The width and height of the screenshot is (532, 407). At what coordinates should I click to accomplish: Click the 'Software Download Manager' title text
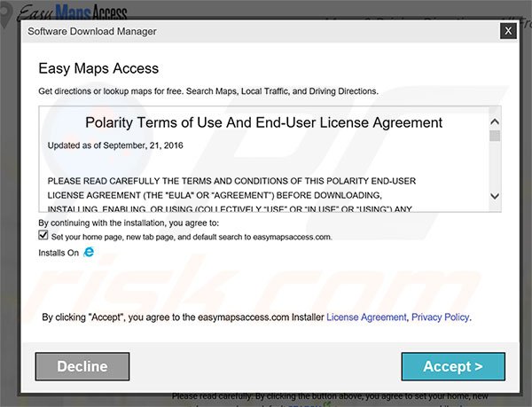92,31
